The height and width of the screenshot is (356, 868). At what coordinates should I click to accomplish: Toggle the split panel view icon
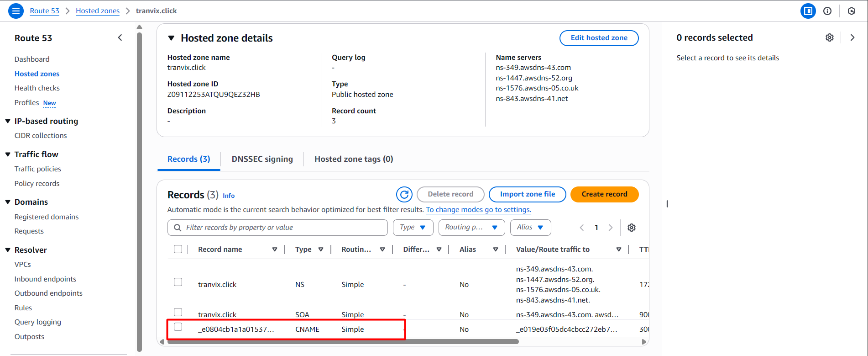pos(808,11)
